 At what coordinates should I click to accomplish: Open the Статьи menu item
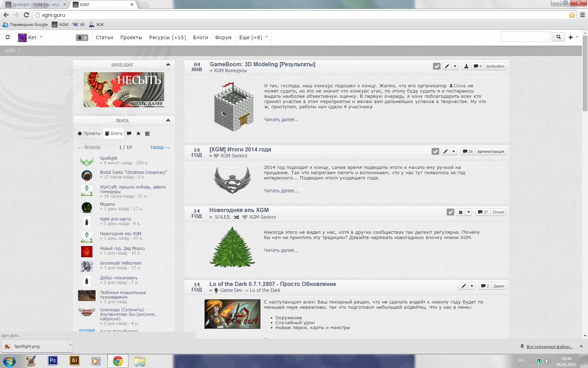point(104,38)
